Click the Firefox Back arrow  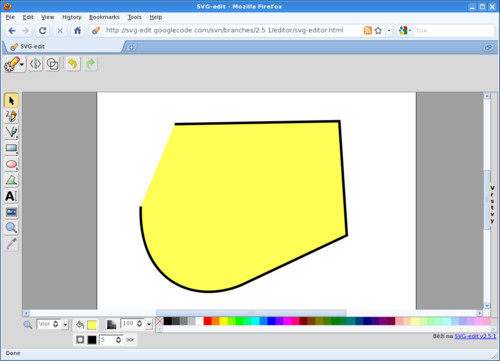click(x=12, y=31)
